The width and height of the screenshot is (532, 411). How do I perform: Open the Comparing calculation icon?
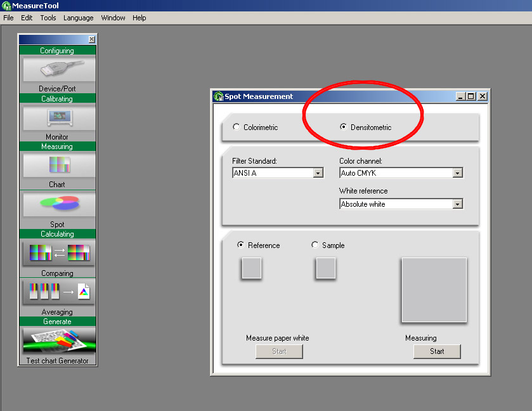[x=60, y=253]
